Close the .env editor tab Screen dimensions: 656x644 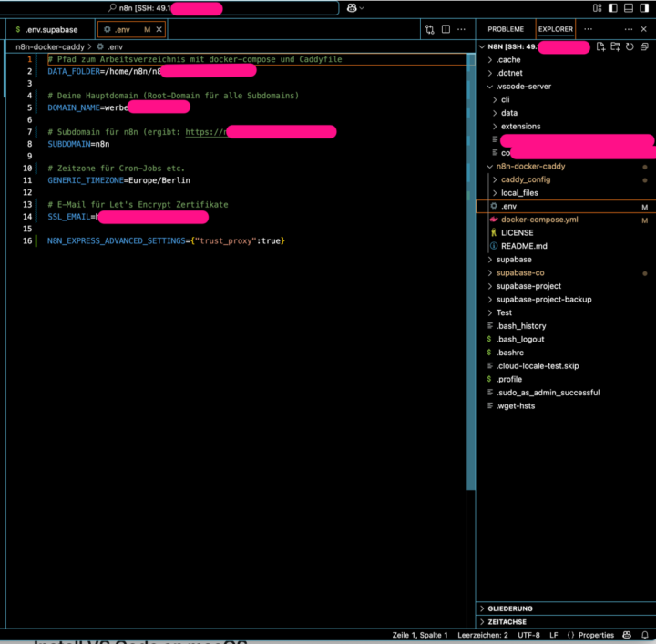pyautogui.click(x=159, y=29)
